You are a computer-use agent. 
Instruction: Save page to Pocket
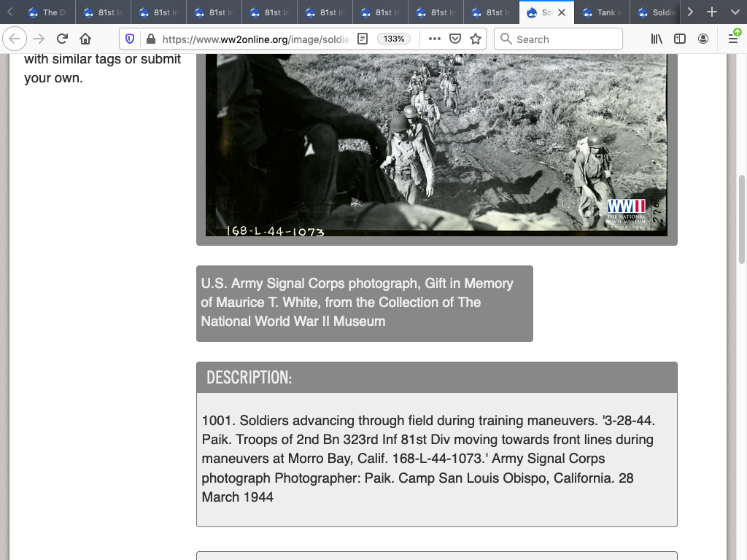pos(455,39)
